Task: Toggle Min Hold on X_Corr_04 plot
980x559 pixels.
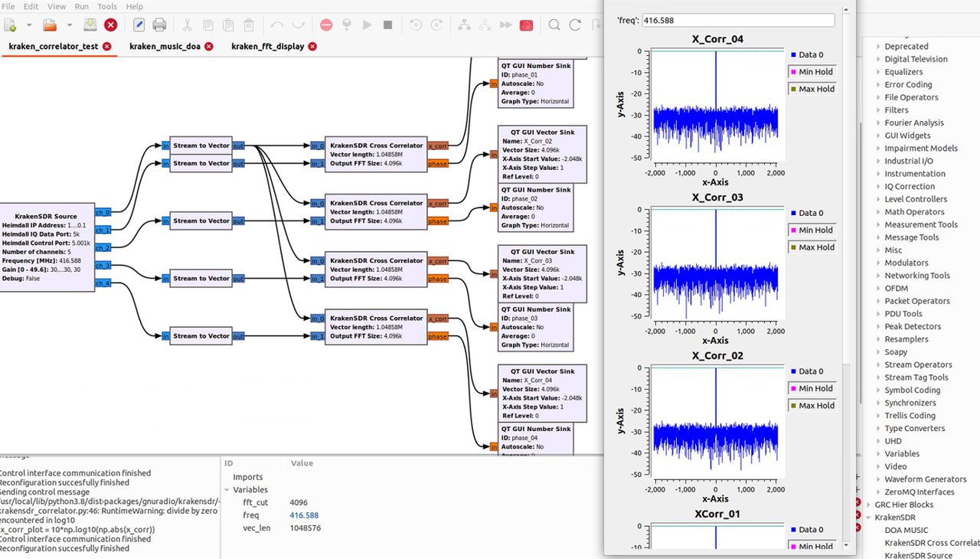Action: coord(811,72)
